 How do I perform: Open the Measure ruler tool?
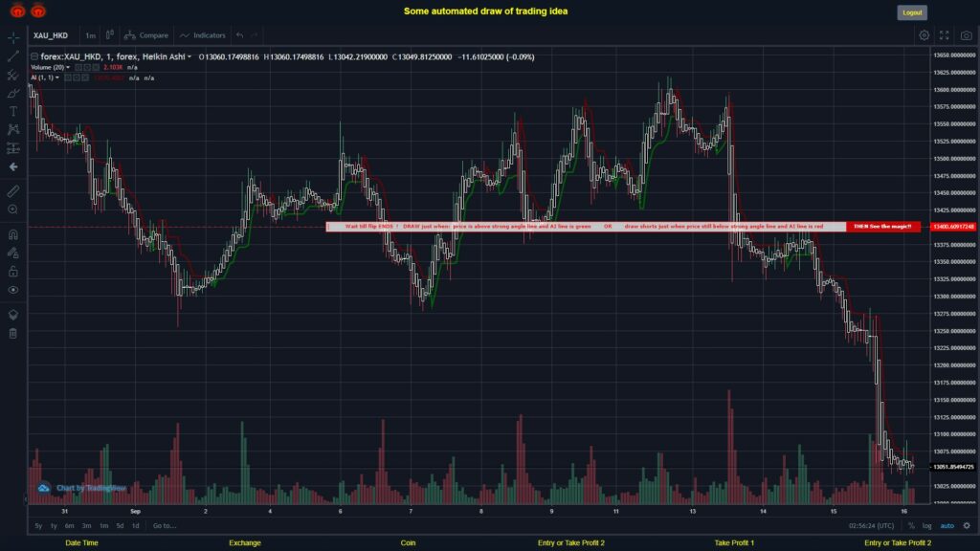[11, 191]
